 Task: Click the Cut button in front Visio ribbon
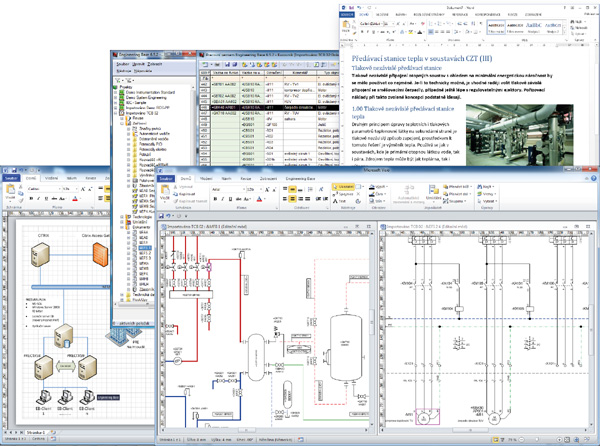pyautogui.click(x=184, y=187)
